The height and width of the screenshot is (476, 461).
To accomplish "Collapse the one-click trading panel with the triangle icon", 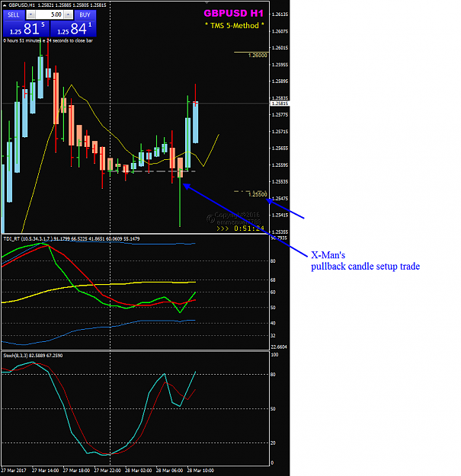I will (x=5, y=5).
